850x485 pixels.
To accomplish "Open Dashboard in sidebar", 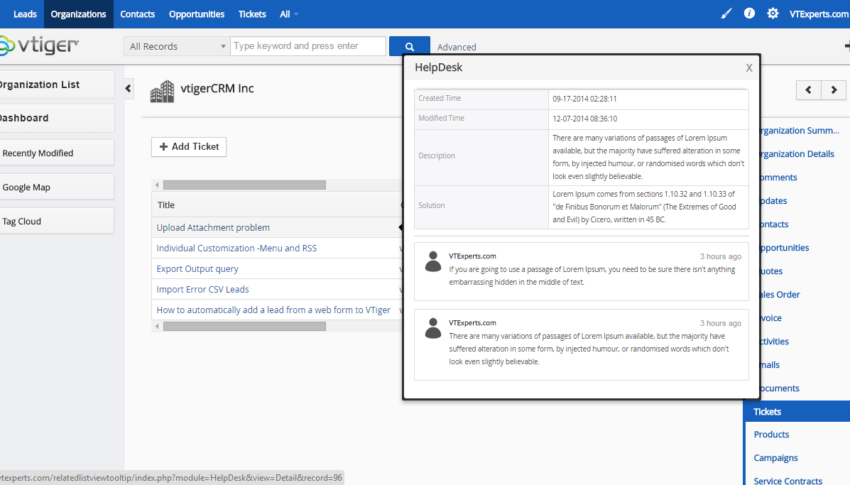I will [x=56, y=118].
